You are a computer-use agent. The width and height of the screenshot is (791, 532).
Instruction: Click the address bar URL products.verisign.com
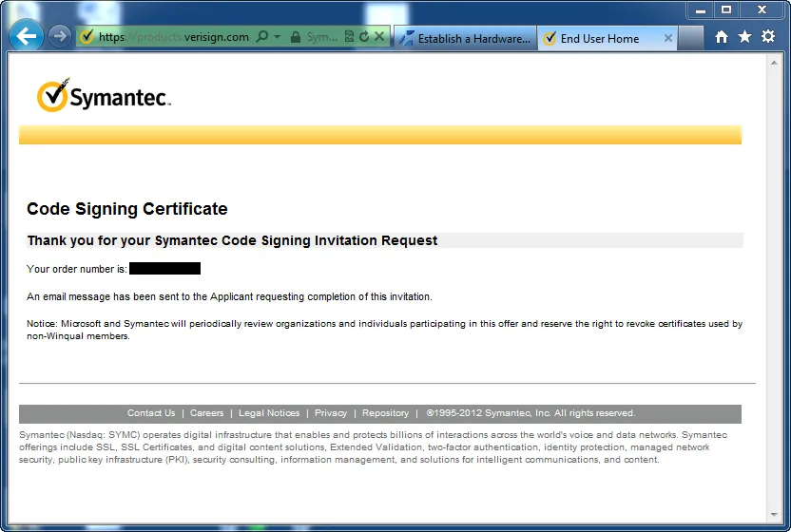coord(174,37)
